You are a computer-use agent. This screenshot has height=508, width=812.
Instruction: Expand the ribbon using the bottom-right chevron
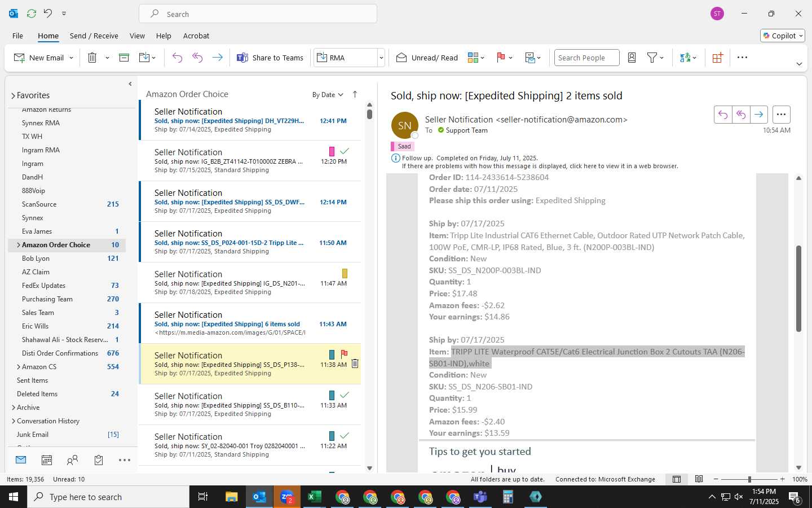(x=799, y=64)
